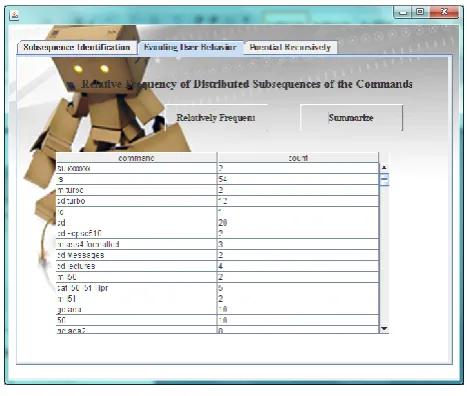467x396 pixels.
Task: Open the Potential Recursively tab
Action: coord(290,47)
